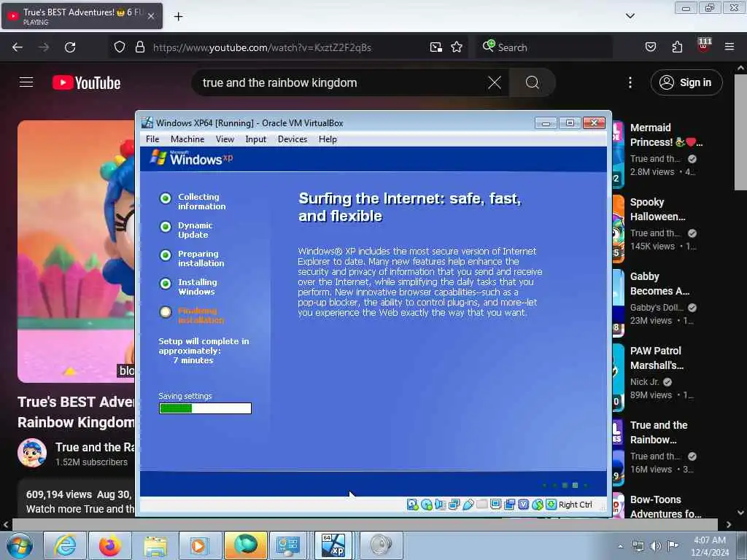Click the VirtualBox audio status icon
Viewport: 747px width, 560px height.
pyautogui.click(x=440, y=505)
